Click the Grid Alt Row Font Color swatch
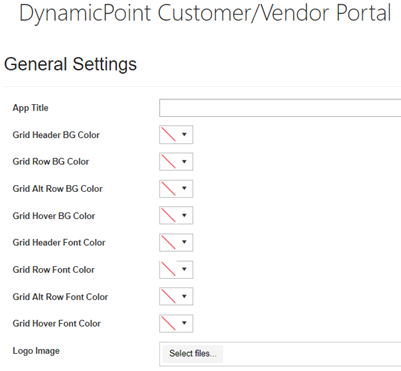 (x=168, y=296)
